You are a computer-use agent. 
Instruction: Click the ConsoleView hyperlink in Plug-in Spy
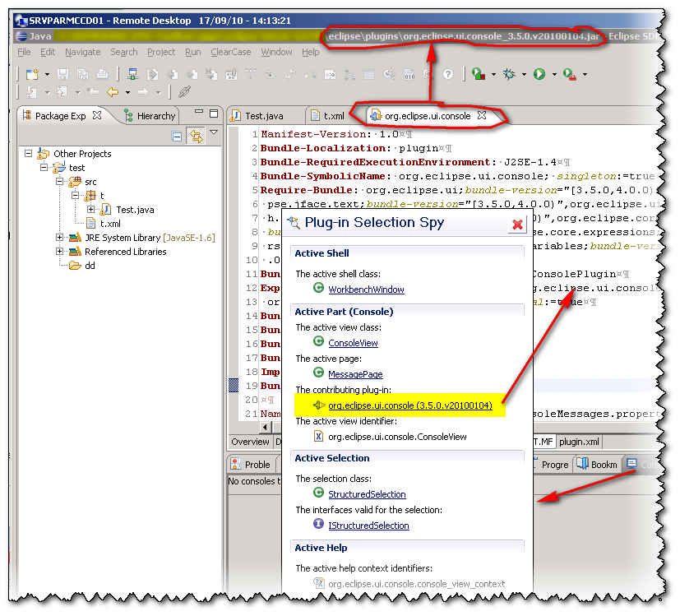354,343
